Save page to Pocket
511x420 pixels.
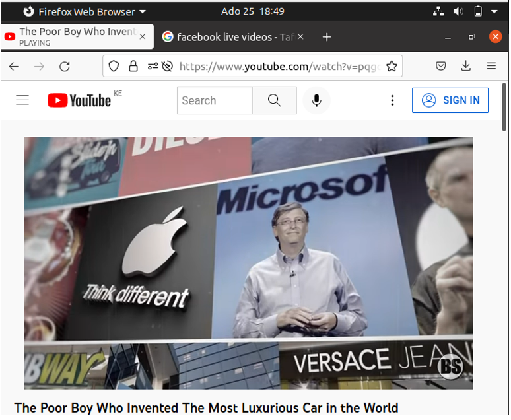(x=440, y=66)
